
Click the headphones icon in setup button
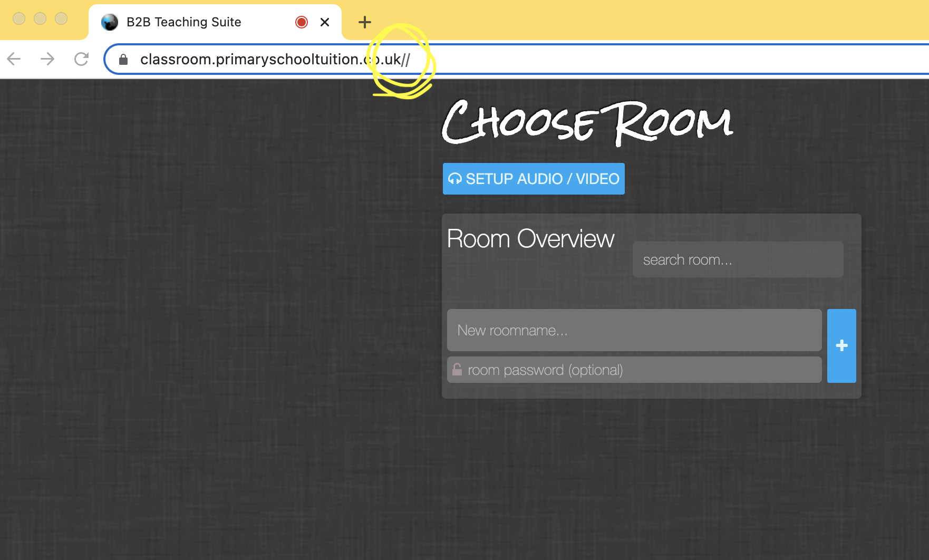pos(455,179)
